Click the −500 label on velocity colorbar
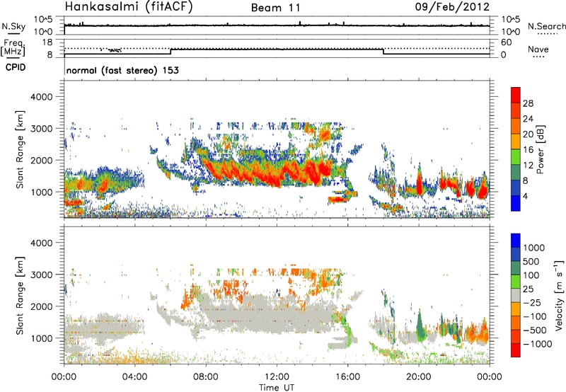 click(534, 330)
